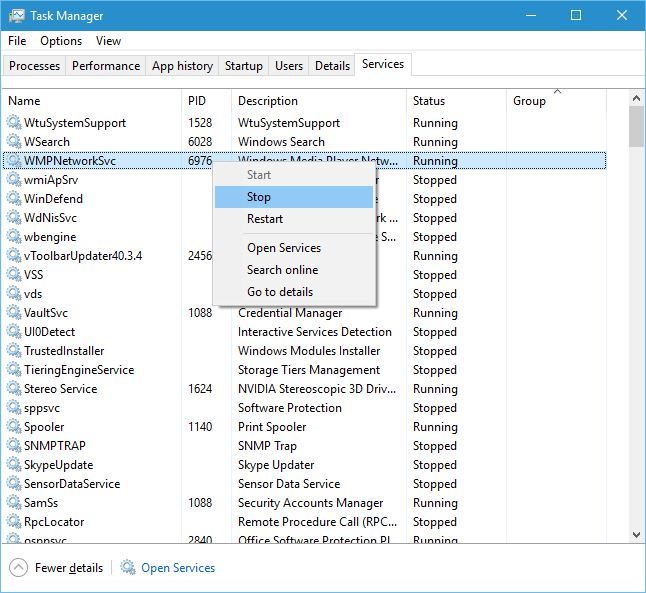Viewport: 646px width, 593px height.
Task: Choose Restart in the context menu
Action: tap(294, 219)
